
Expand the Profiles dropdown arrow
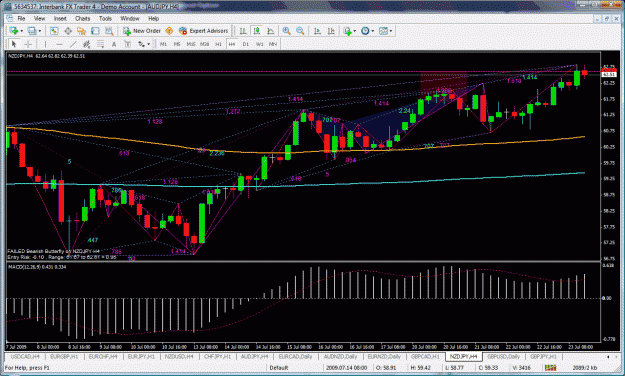pyautogui.click(x=39, y=31)
